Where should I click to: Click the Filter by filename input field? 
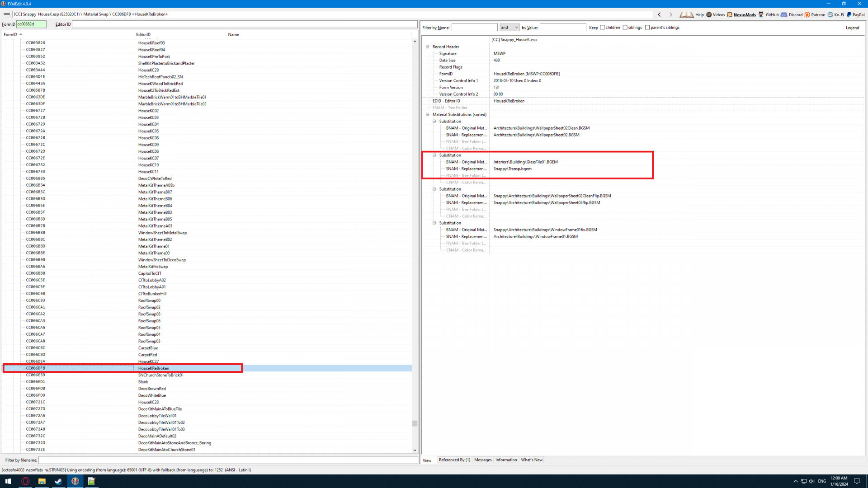click(228, 460)
